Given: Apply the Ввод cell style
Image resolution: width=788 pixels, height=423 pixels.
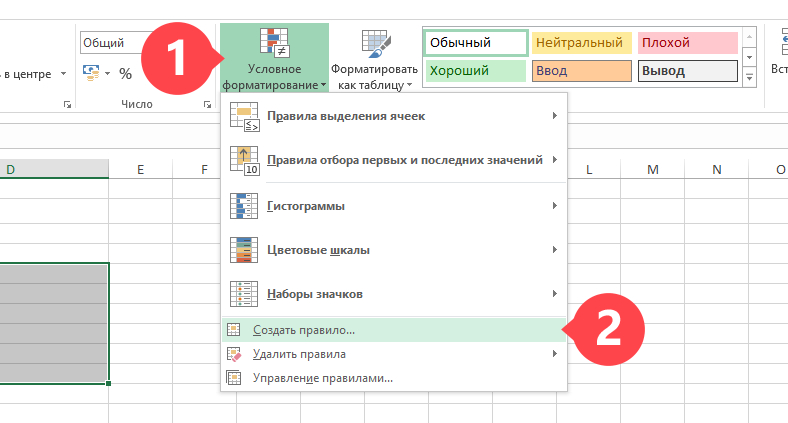Looking at the screenshot, I should (582, 71).
